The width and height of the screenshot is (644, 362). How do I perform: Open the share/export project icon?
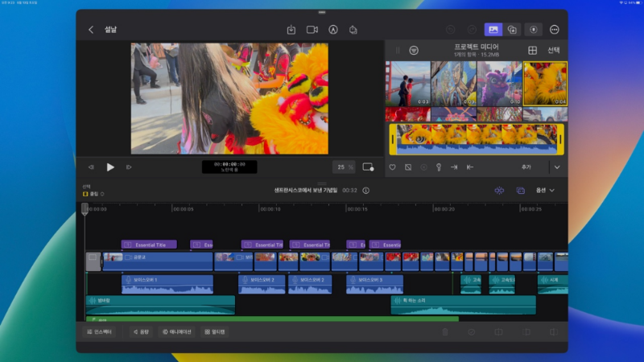point(353,30)
